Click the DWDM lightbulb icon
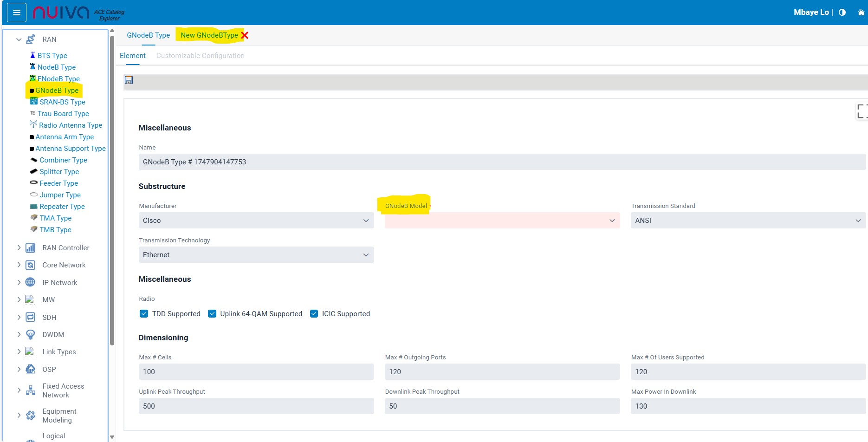 (30, 334)
